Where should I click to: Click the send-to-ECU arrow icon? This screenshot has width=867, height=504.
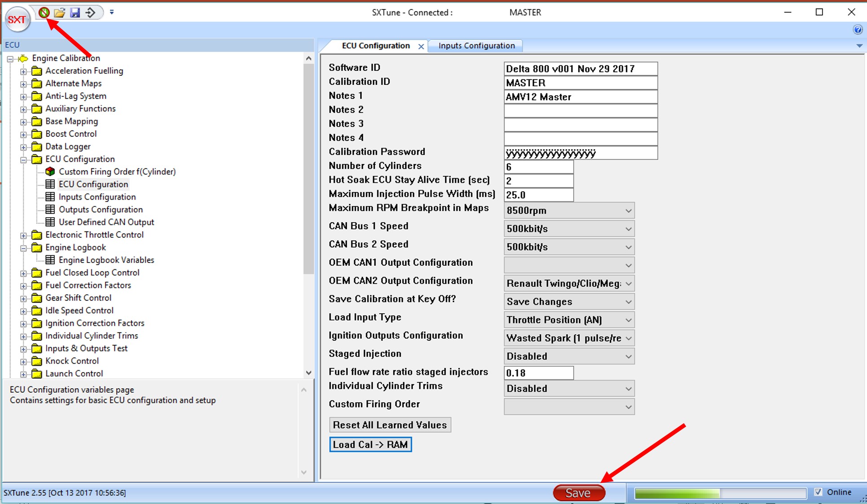[x=90, y=13]
